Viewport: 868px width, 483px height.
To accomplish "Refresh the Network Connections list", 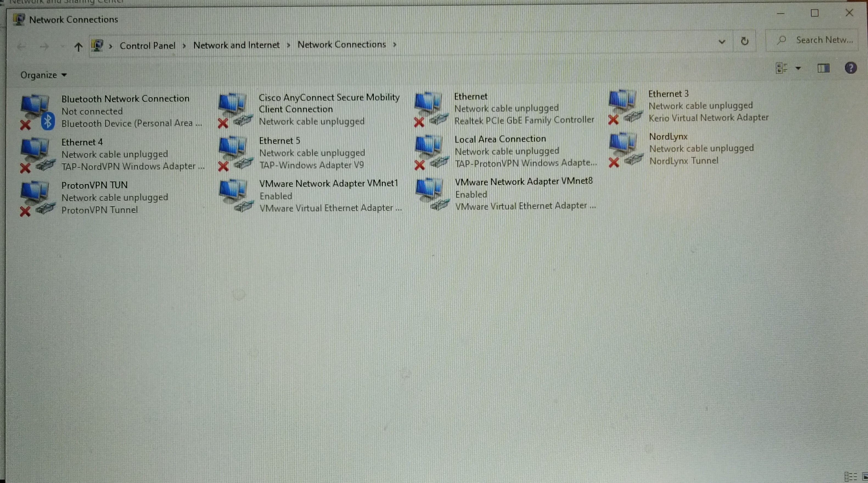I will tap(745, 41).
